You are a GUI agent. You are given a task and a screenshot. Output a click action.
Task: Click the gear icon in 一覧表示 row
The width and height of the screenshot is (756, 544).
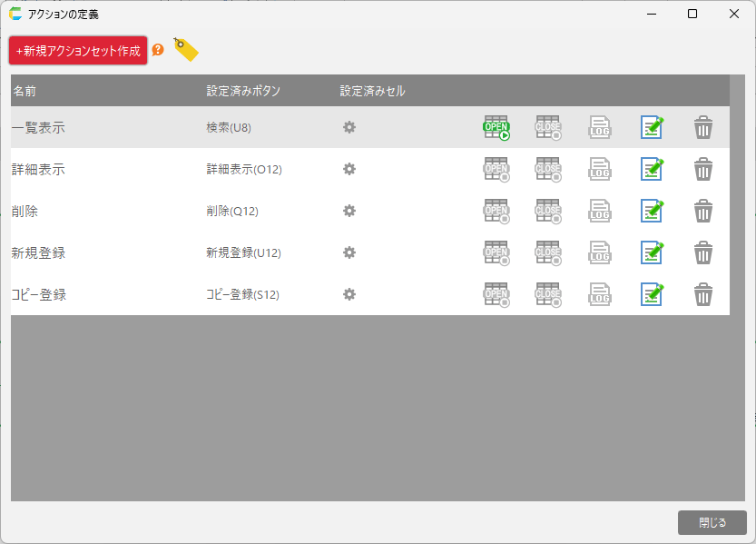pos(349,128)
